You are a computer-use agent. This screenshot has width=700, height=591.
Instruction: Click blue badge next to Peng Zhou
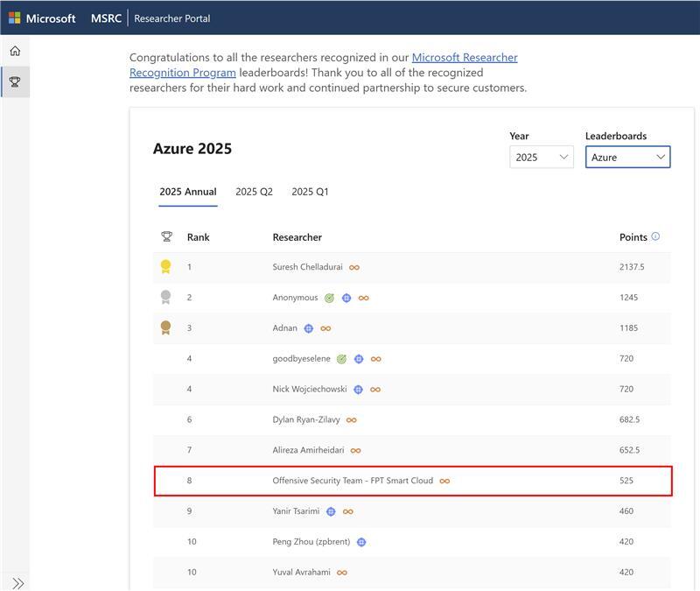361,542
